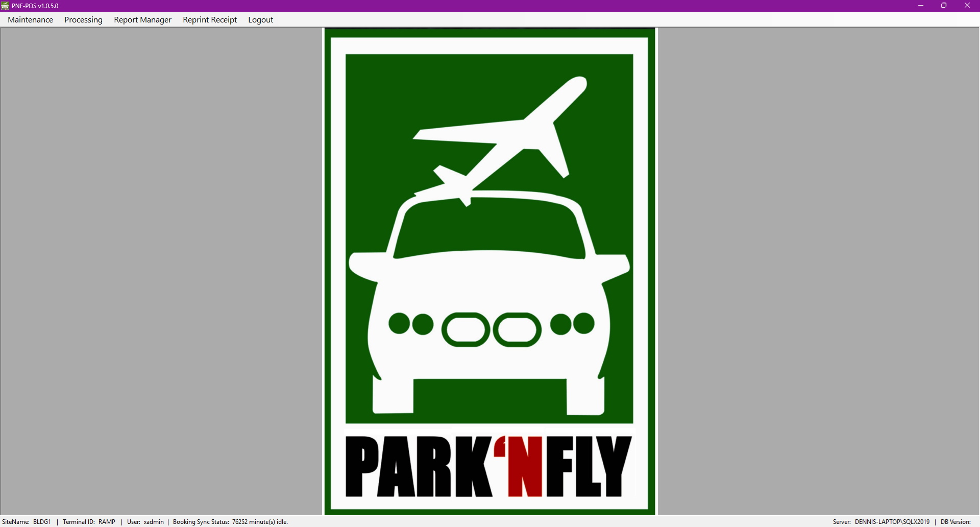Open the Reprint Receipt menu

pos(210,20)
